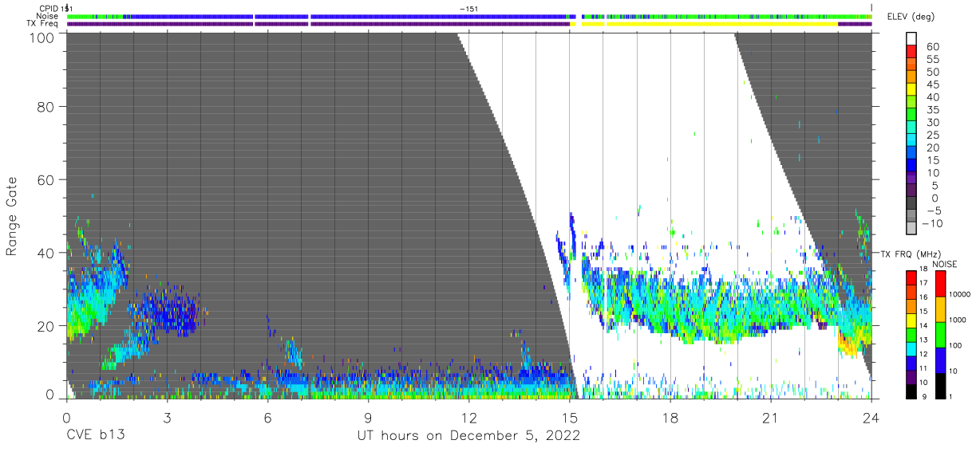
Task: Click the 6 tick label on UT hours axis
Action: pos(267,416)
